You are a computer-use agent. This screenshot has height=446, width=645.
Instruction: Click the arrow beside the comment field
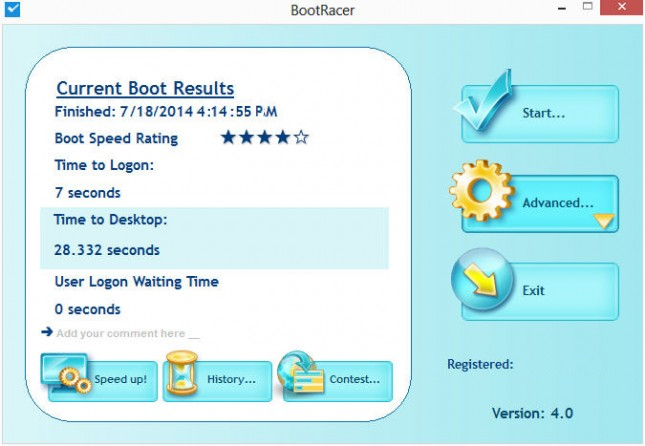click(x=47, y=332)
